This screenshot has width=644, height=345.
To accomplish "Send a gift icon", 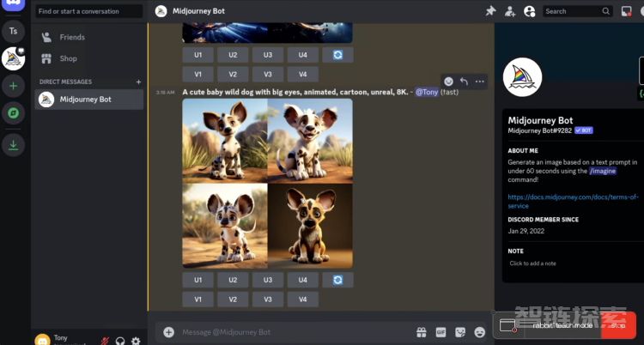I will (x=422, y=332).
